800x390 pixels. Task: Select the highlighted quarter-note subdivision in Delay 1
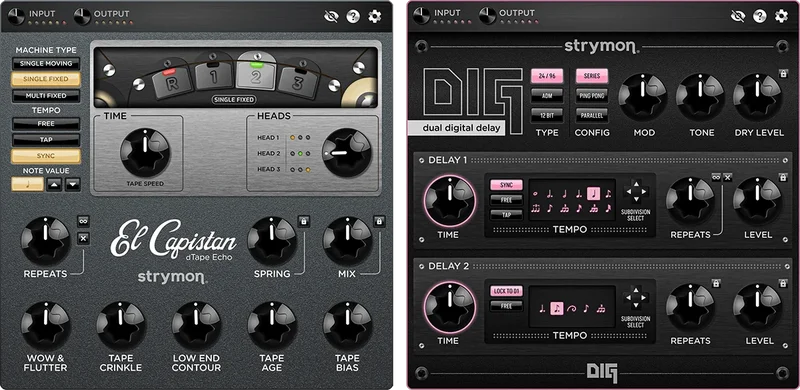pyautogui.click(x=593, y=193)
